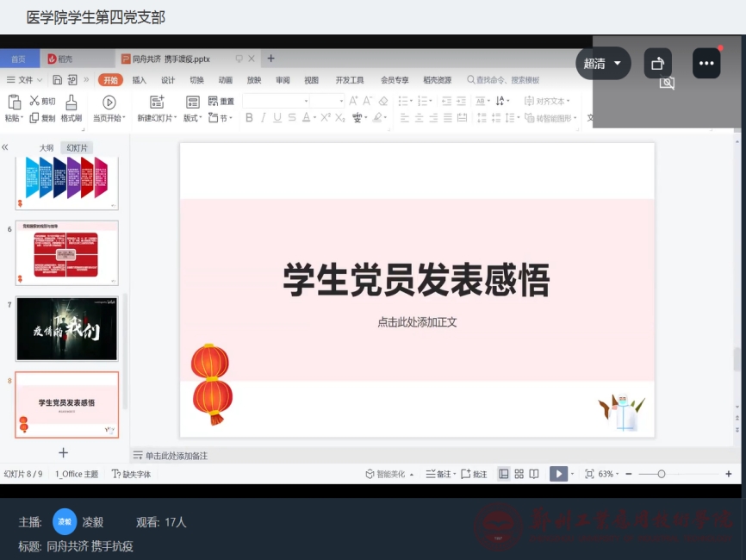Click the fit slide to window icon
Viewport: 746px width, 560px height.
589,474
